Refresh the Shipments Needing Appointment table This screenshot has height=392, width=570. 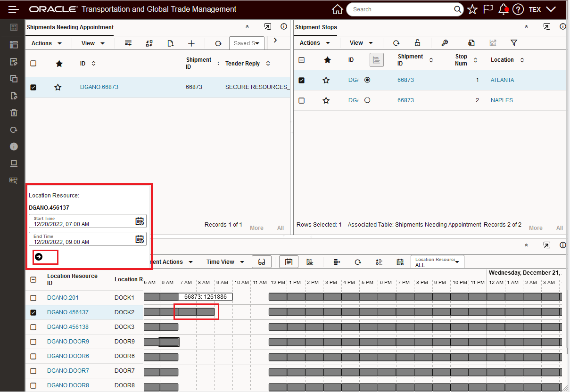coord(218,43)
